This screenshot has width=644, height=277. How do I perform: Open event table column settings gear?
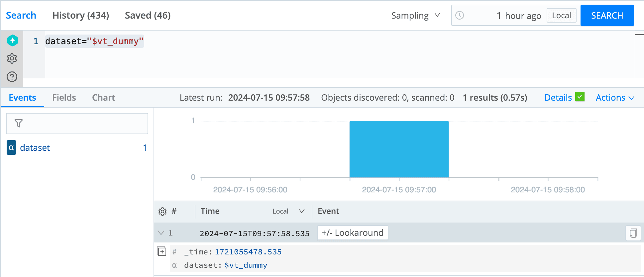(x=162, y=212)
